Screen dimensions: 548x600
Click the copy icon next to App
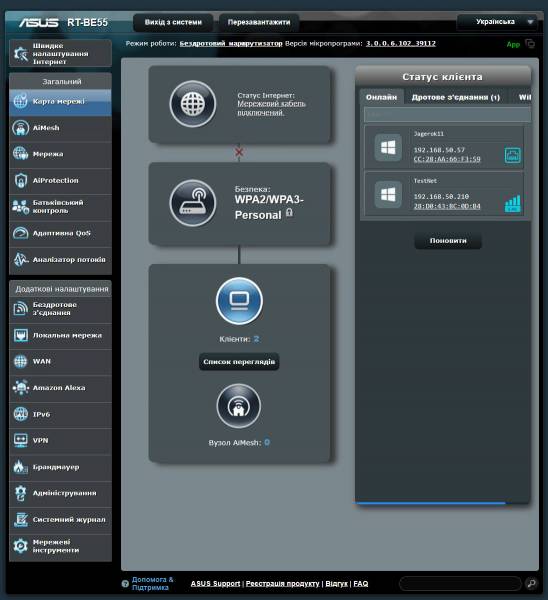(530, 44)
